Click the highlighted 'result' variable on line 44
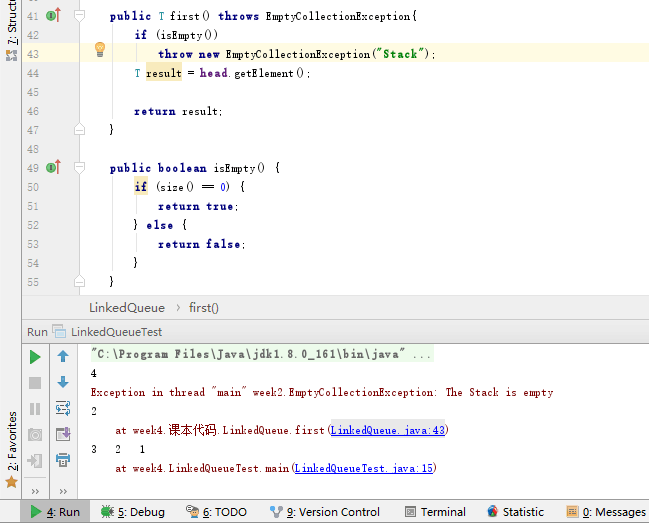 tap(164, 73)
